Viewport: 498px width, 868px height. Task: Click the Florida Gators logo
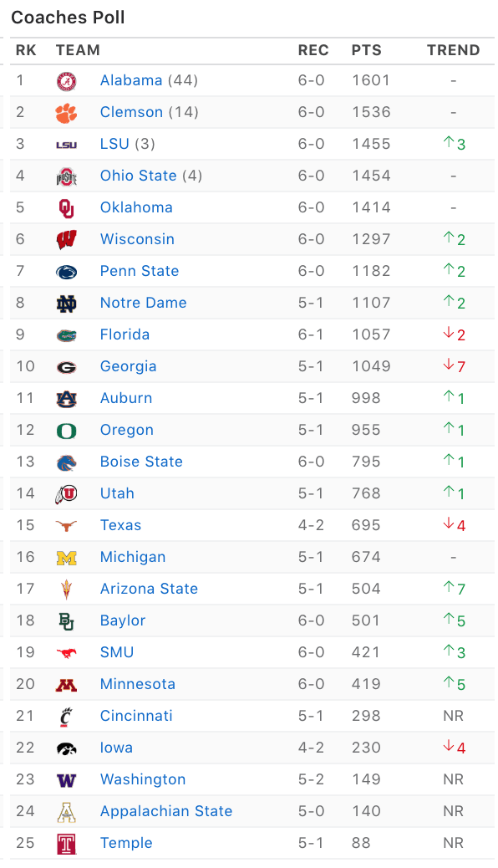coord(66,335)
